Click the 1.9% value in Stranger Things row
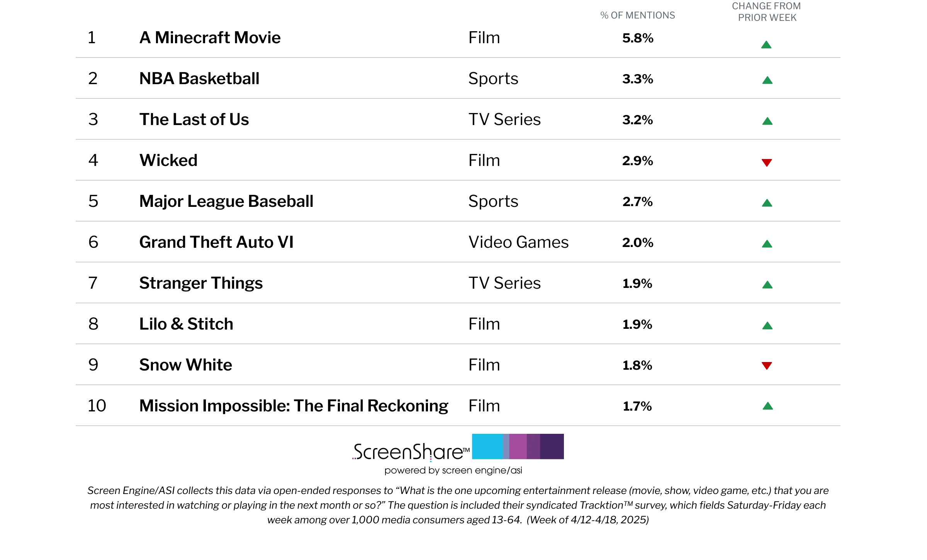This screenshot has width=927, height=560. point(637,283)
